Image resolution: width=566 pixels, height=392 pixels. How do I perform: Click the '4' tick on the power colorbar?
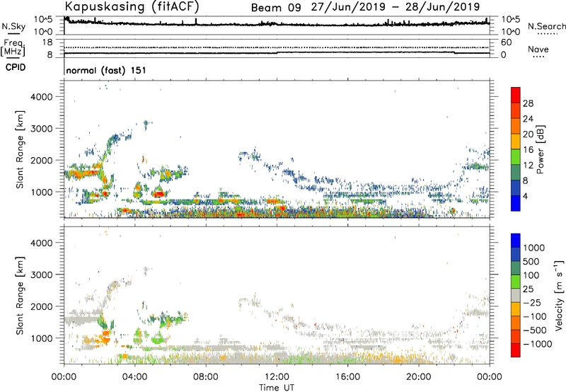[526, 196]
